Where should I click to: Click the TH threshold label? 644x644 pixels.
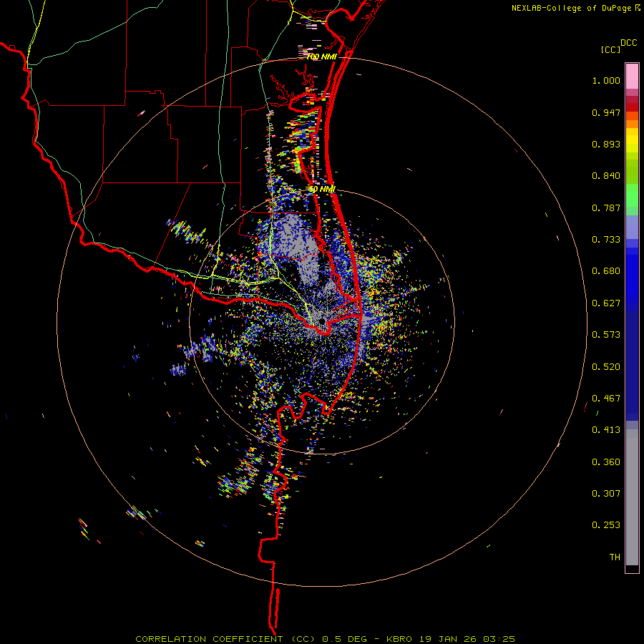coord(615,557)
